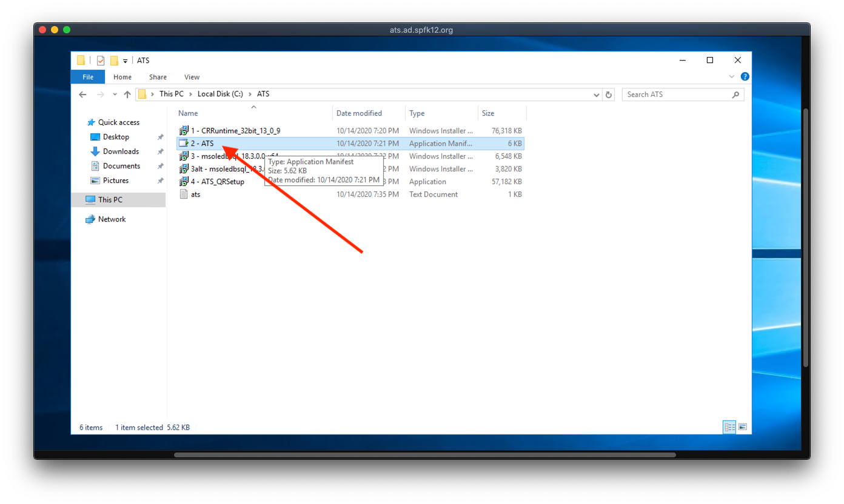Image resolution: width=844 pixels, height=504 pixels.
Task: Open the Customize Quick Access Toolbar dropdown
Action: point(126,61)
